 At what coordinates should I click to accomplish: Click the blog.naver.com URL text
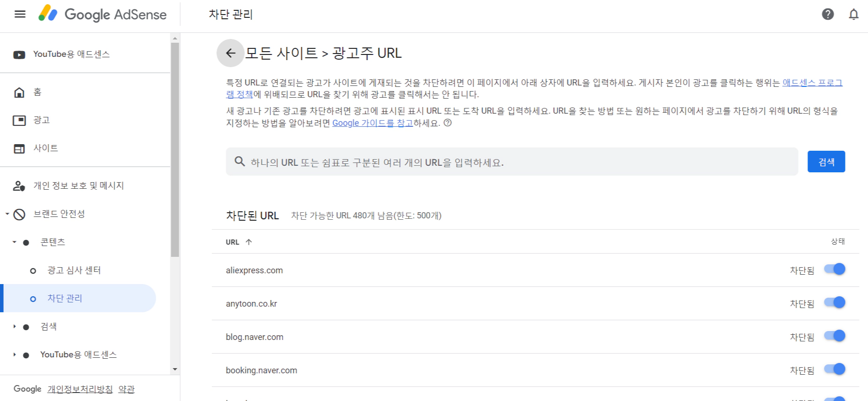[255, 337]
